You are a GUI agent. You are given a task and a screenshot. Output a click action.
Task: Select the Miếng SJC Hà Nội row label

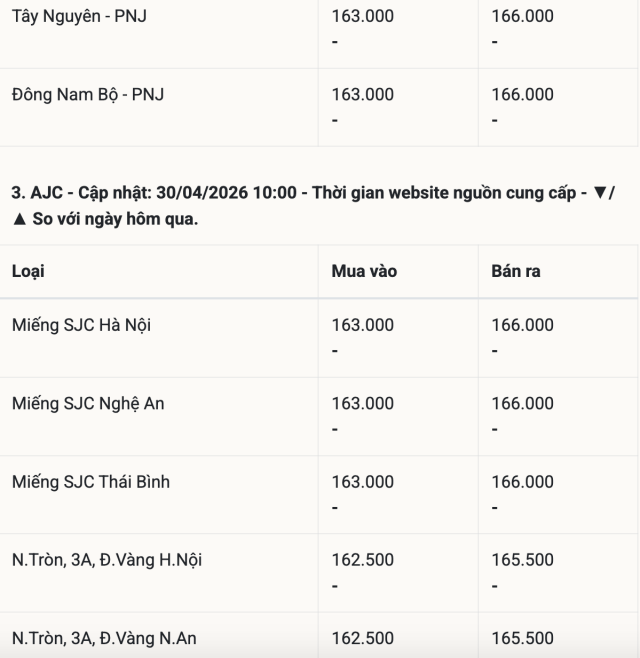[x=82, y=325]
